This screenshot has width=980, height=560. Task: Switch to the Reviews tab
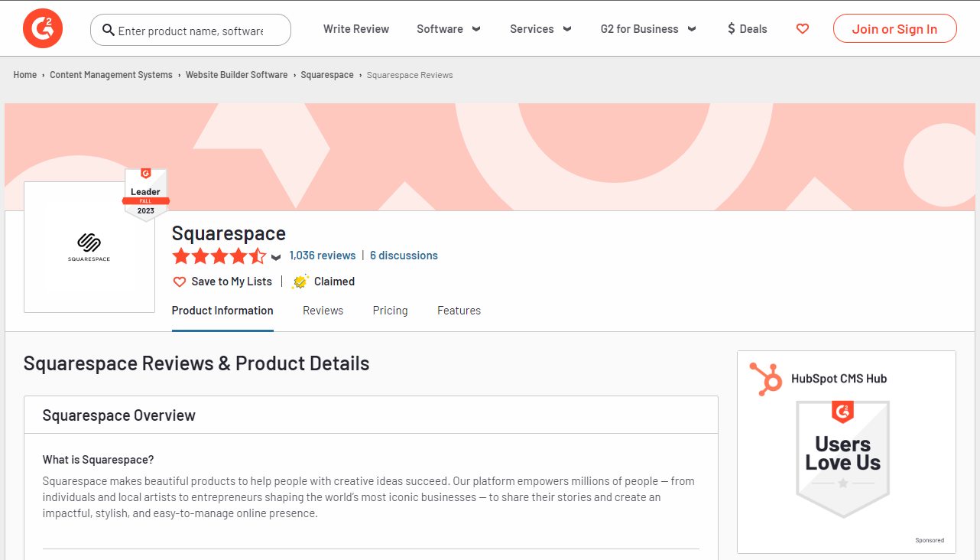click(323, 311)
